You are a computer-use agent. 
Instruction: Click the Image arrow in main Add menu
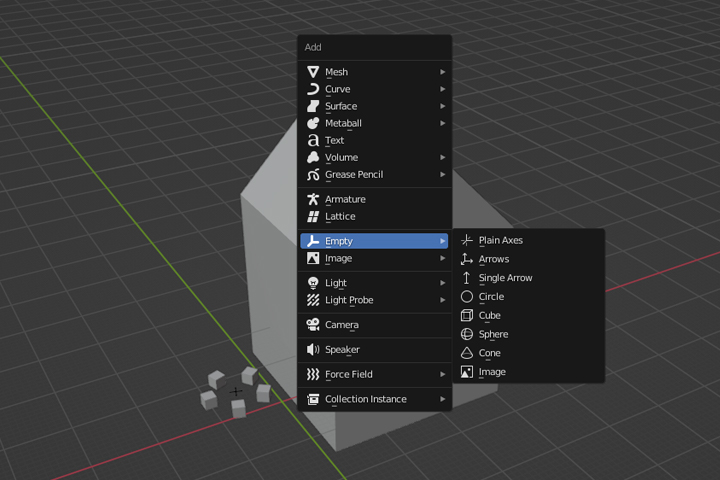443,258
